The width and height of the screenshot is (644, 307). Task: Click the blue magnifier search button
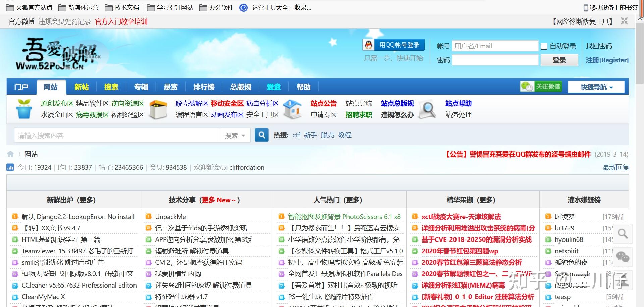tap(261, 135)
